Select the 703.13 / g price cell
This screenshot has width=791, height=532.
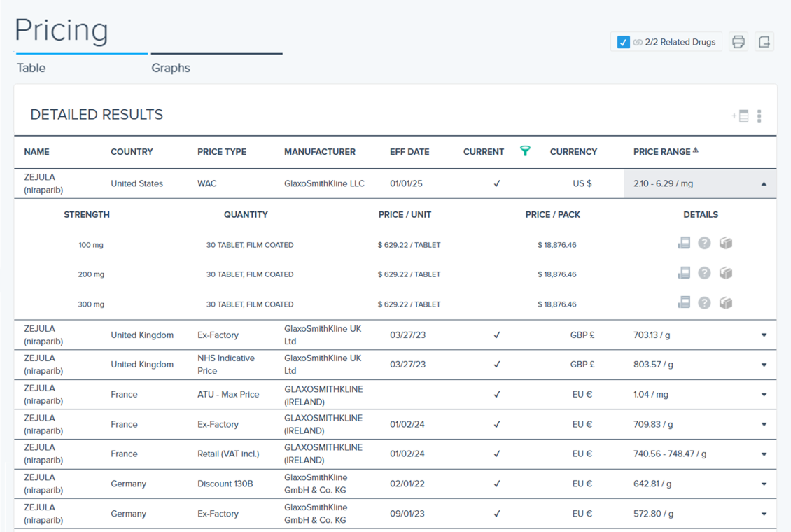tap(652, 335)
